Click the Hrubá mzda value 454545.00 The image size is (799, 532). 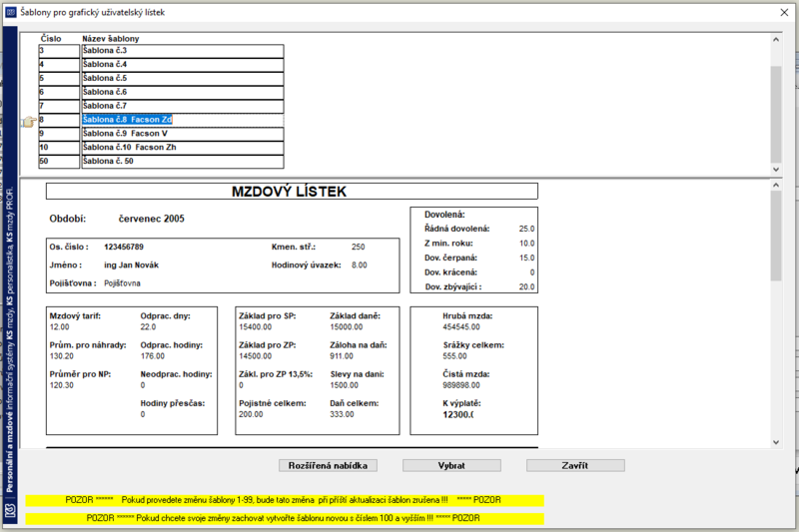coord(461,326)
